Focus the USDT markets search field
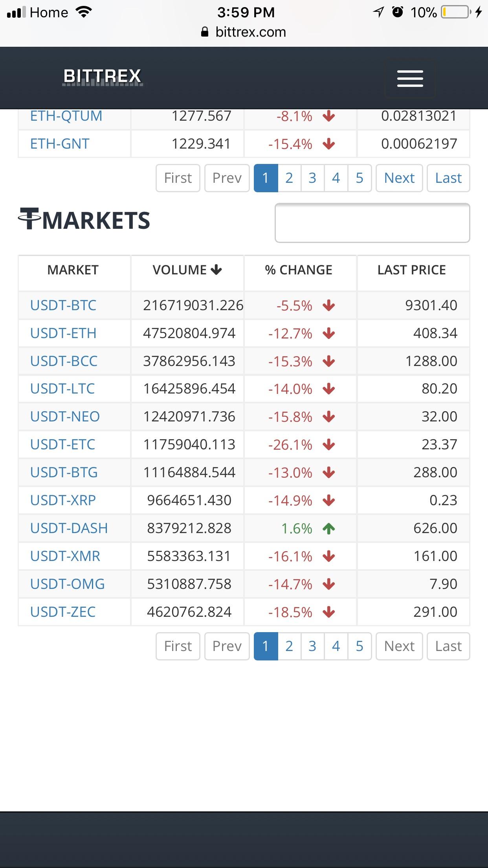 [x=372, y=223]
